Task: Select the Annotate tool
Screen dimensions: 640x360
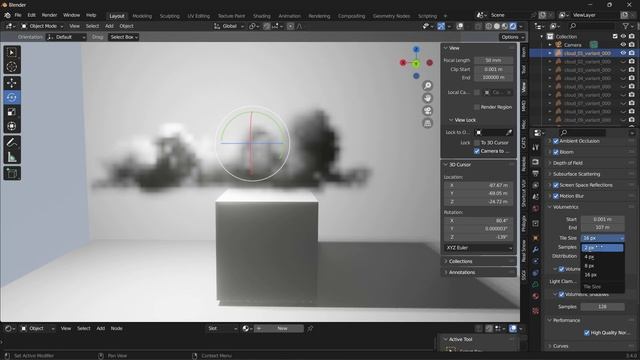Action: point(12,142)
